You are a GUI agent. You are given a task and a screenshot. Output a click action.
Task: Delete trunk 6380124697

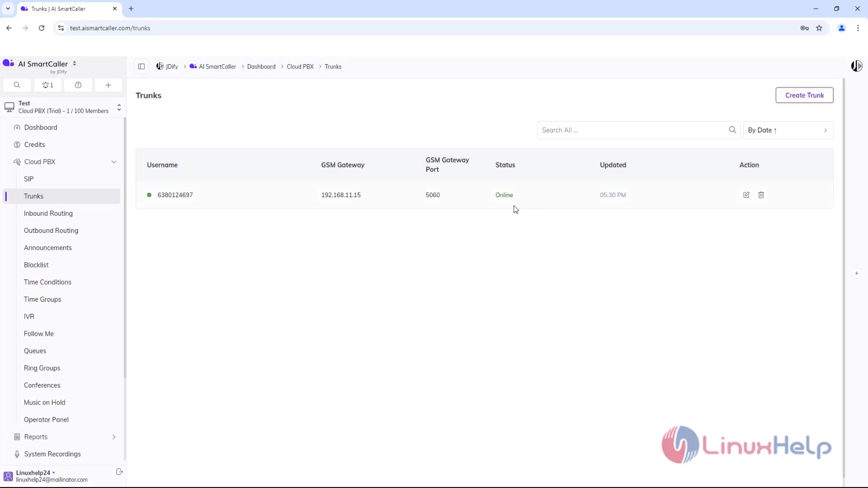coord(761,195)
